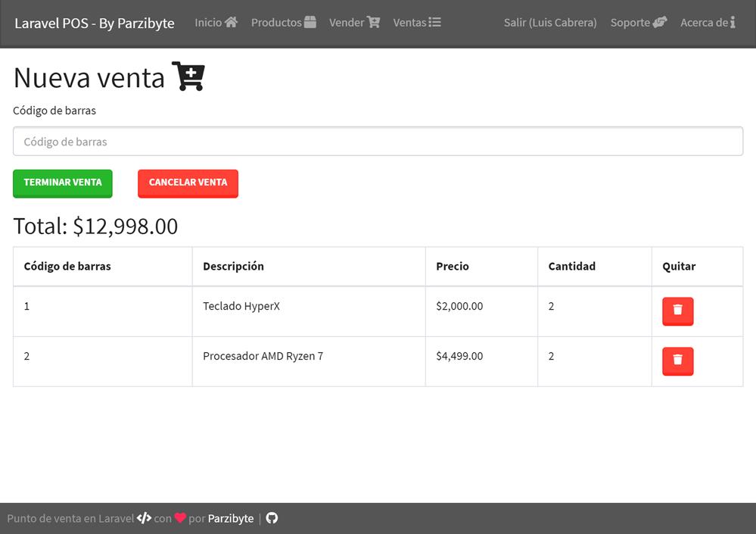
Task: Open the GitHub icon in the footer
Action: click(x=272, y=518)
